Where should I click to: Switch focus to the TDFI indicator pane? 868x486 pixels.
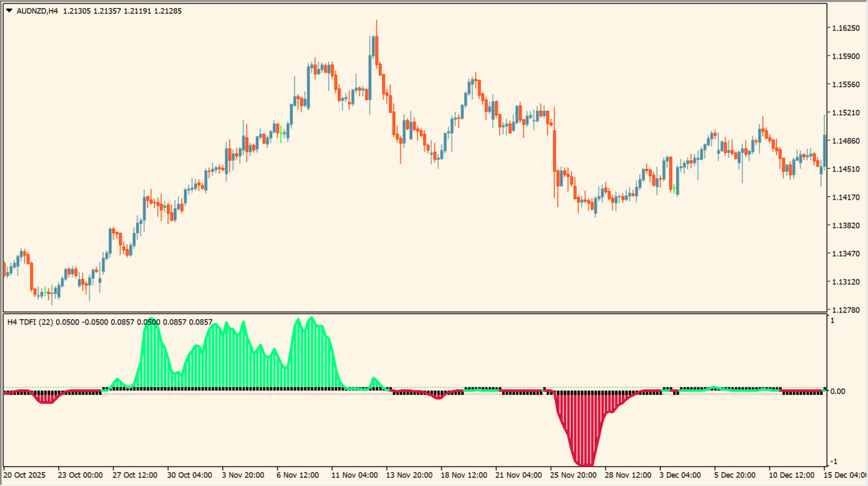pyautogui.click(x=410, y=424)
